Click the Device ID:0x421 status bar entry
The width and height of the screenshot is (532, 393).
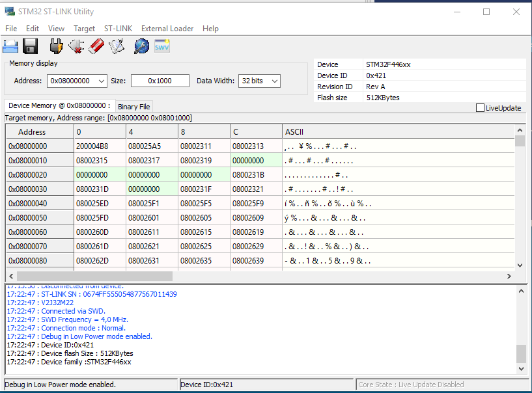click(267, 385)
